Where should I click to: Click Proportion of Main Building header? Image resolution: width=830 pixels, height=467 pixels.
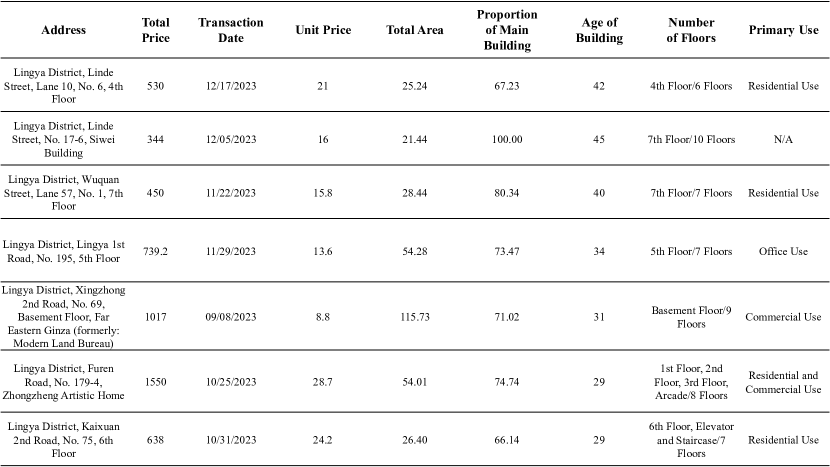pyautogui.click(x=507, y=30)
